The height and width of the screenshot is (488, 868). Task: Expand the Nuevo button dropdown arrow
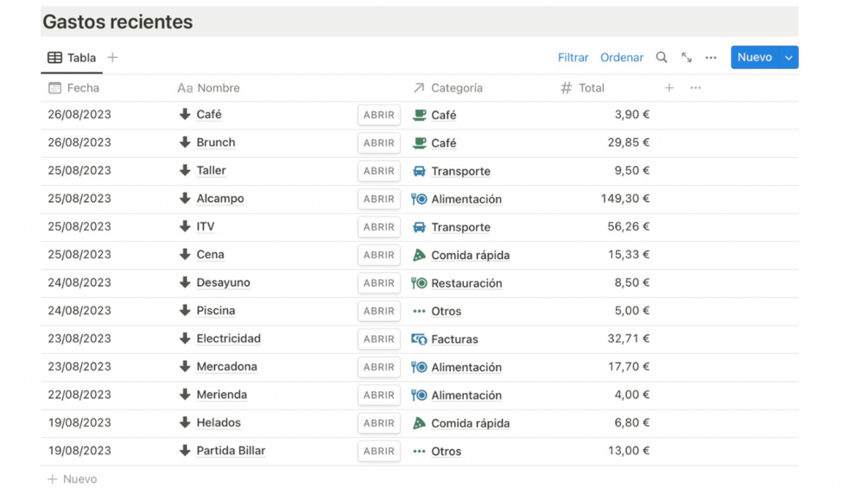(789, 58)
